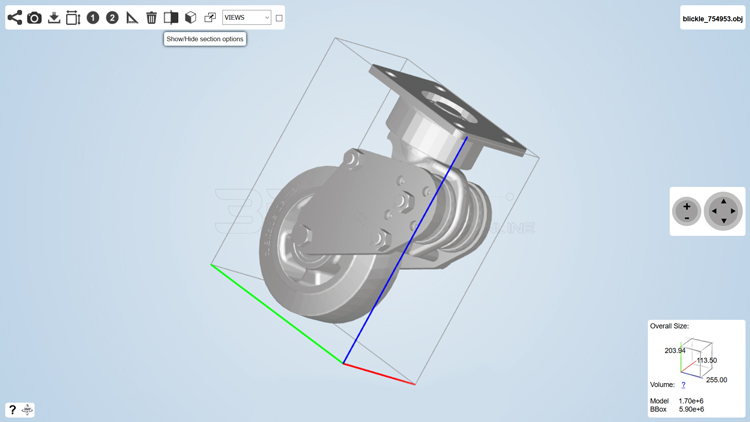
Task: Click the trash icon to delete measurements
Action: pos(151,18)
